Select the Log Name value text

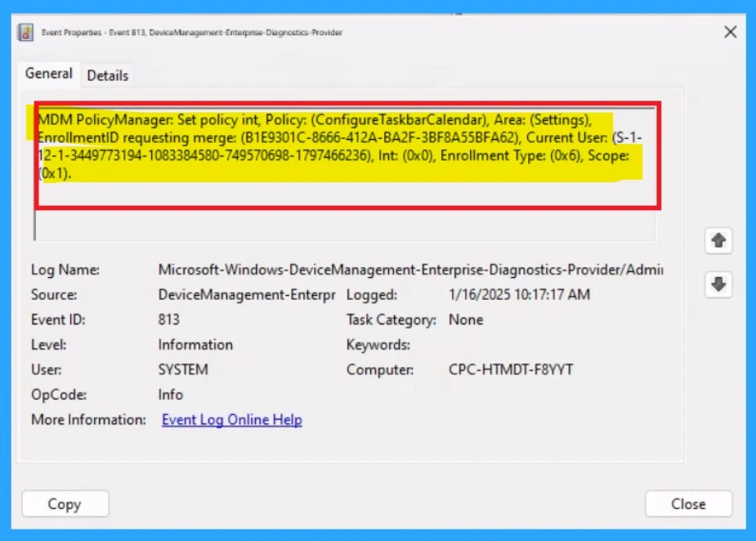click(x=411, y=270)
